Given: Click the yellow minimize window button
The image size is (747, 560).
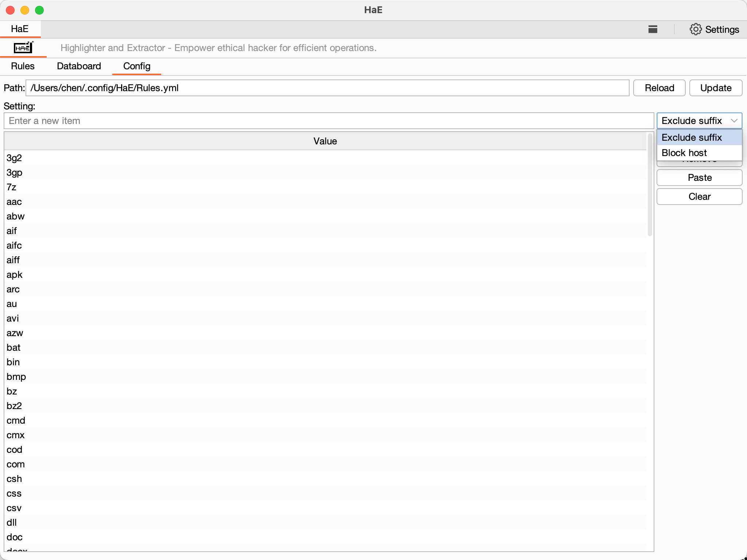Looking at the screenshot, I should pyautogui.click(x=25, y=10).
